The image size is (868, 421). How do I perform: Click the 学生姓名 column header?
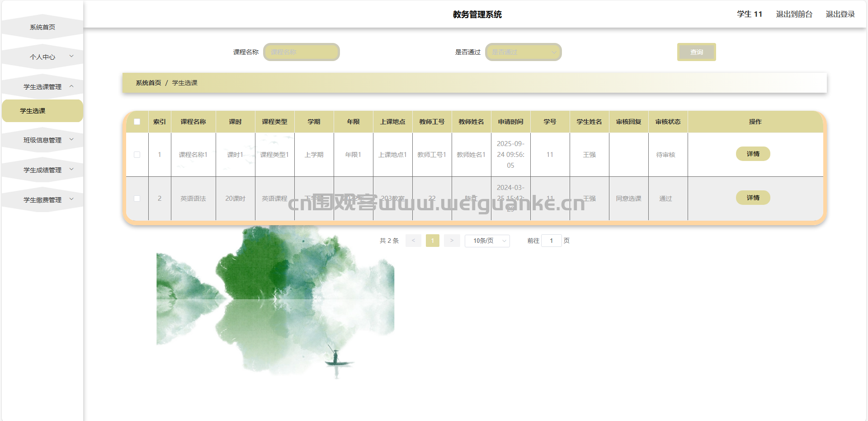click(x=590, y=122)
